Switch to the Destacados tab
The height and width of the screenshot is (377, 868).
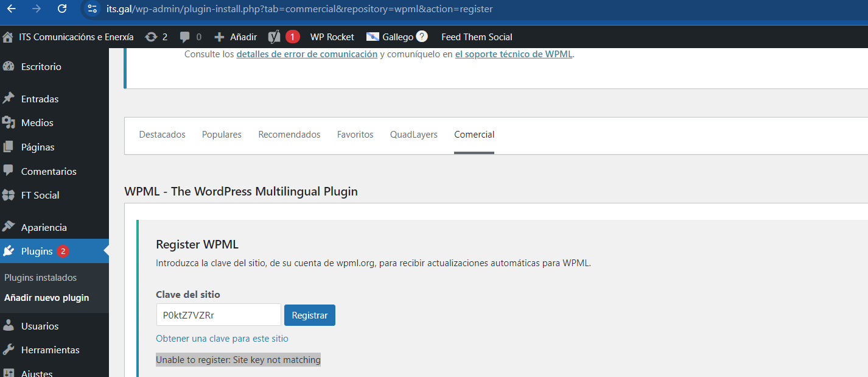[x=162, y=135]
